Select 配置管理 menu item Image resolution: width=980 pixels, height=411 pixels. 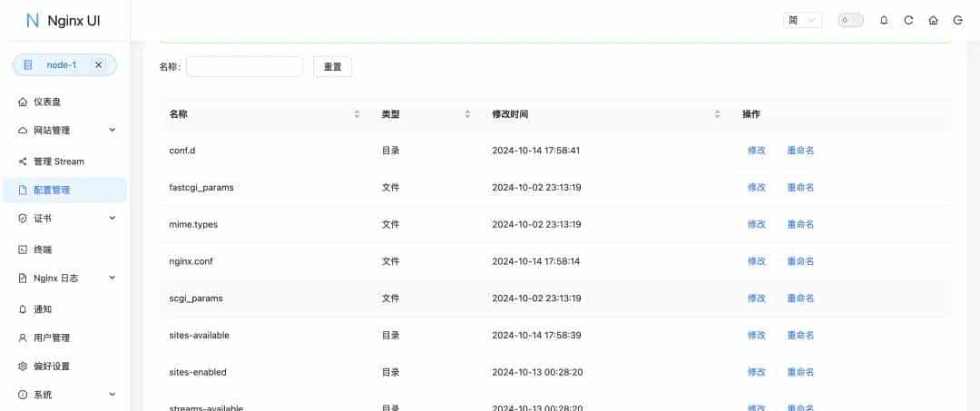tap(65, 190)
